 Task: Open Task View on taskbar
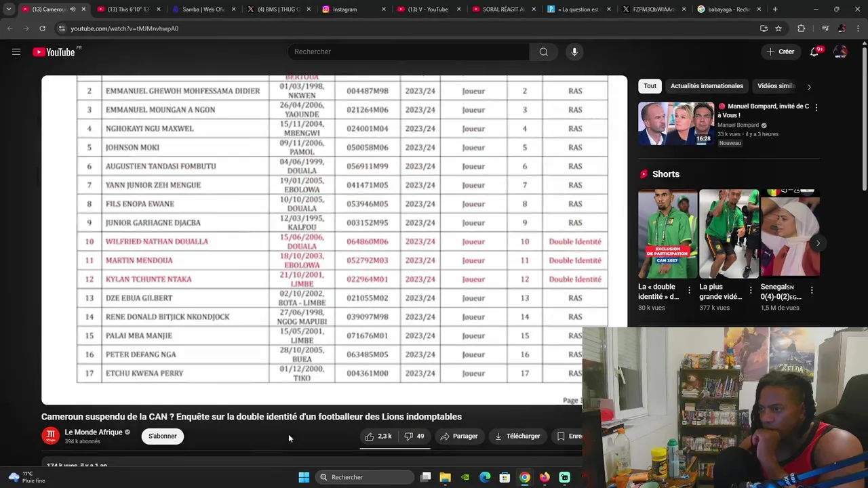click(x=425, y=477)
